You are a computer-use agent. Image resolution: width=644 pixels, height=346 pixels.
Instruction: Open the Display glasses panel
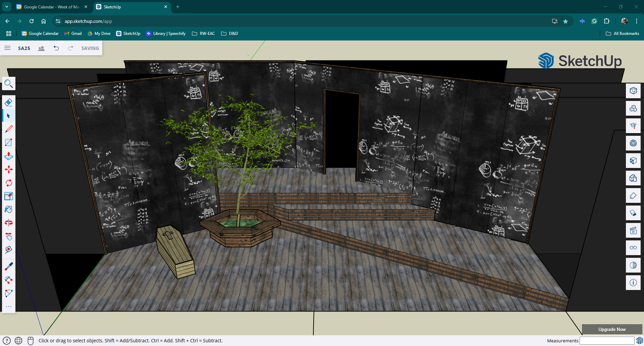[x=633, y=248]
